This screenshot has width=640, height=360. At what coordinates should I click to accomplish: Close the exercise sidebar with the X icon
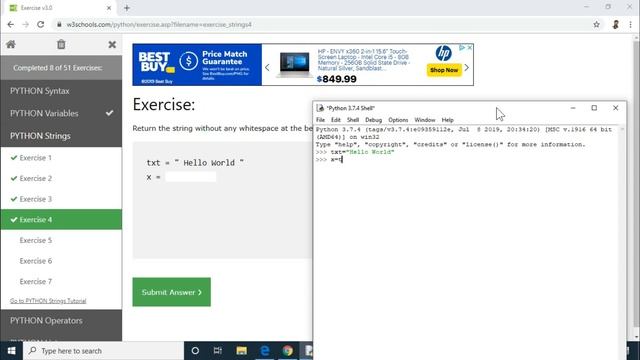112,44
